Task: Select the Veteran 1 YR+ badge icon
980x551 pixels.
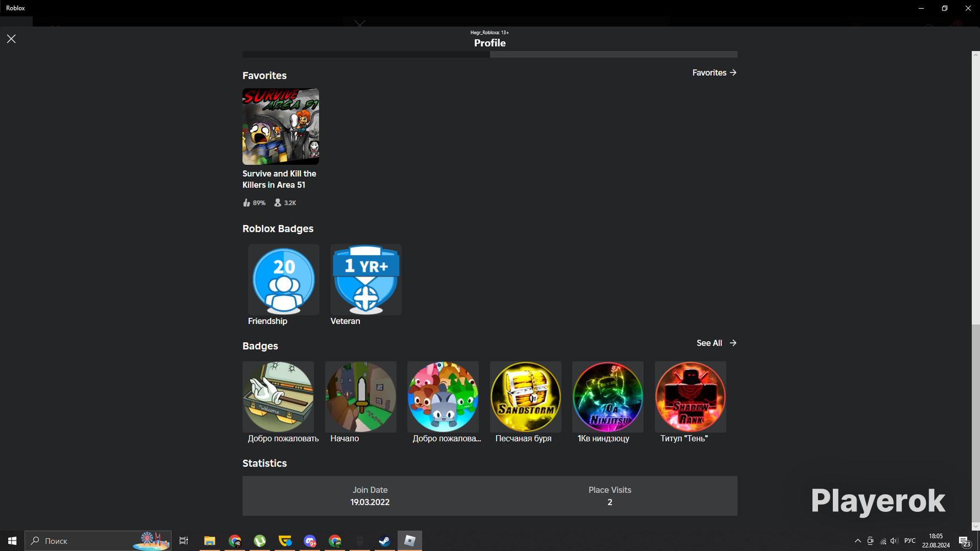Action: [x=366, y=279]
